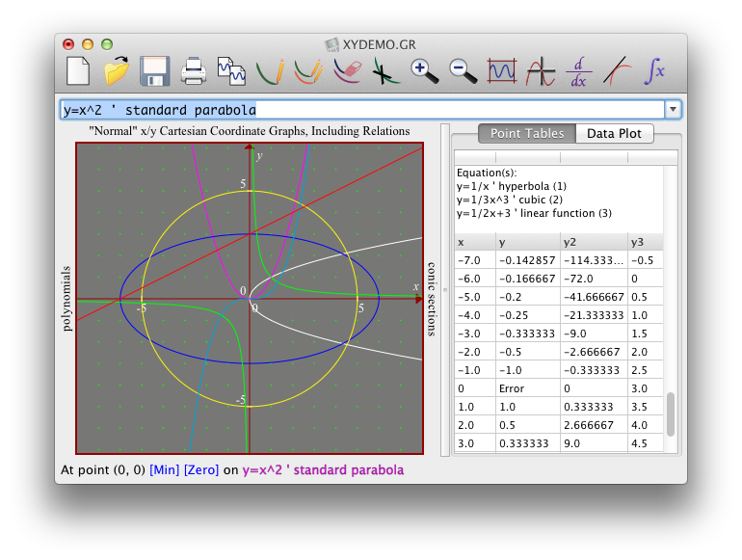This screenshot has height=560, width=742.
Task: Click the [Zero] status label
Action: tap(201, 470)
